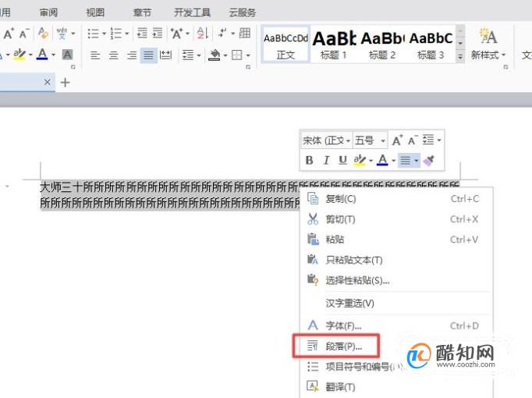Open the 章节 ribbon tab
This screenshot has width=532, height=398.
click(x=142, y=13)
